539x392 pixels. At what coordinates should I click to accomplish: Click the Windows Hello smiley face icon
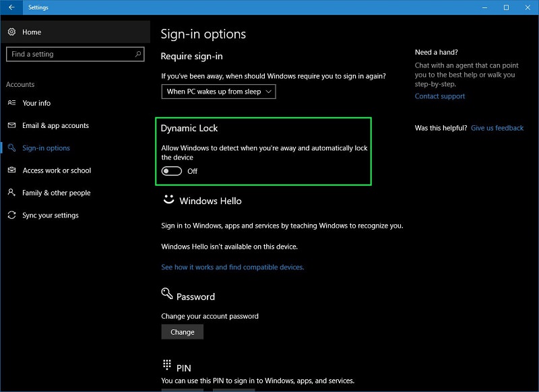(x=168, y=200)
